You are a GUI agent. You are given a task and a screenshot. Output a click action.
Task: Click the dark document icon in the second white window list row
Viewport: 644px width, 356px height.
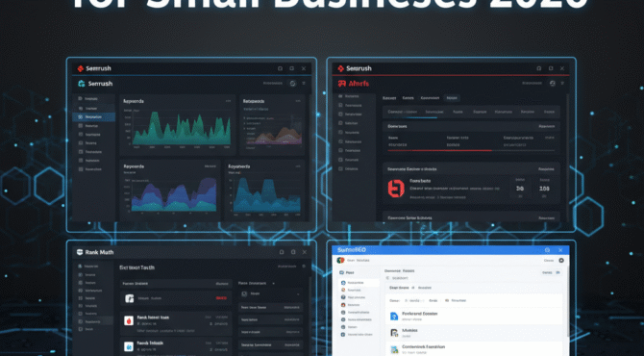394,333
